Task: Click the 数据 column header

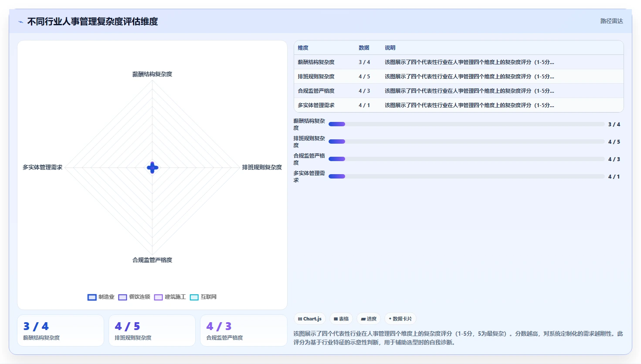Action: tap(364, 48)
